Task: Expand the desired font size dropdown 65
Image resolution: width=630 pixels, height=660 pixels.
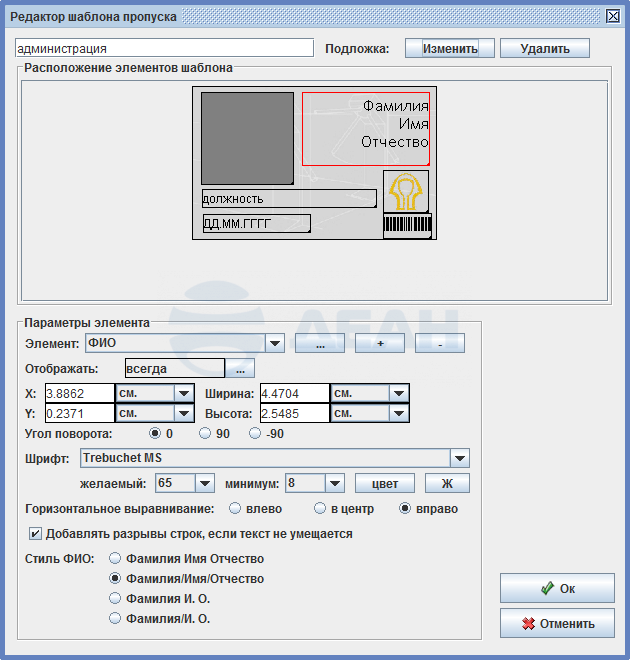Action: coord(204,484)
